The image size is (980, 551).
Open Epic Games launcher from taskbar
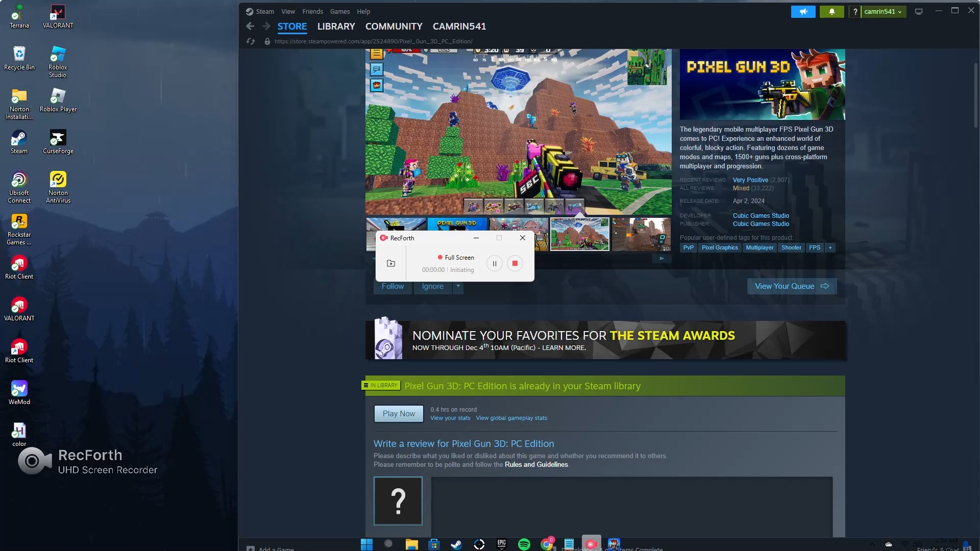coord(502,544)
